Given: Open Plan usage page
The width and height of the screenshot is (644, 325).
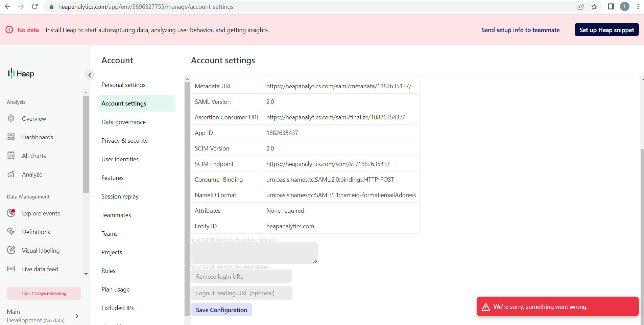Looking at the screenshot, I should coord(116,289).
